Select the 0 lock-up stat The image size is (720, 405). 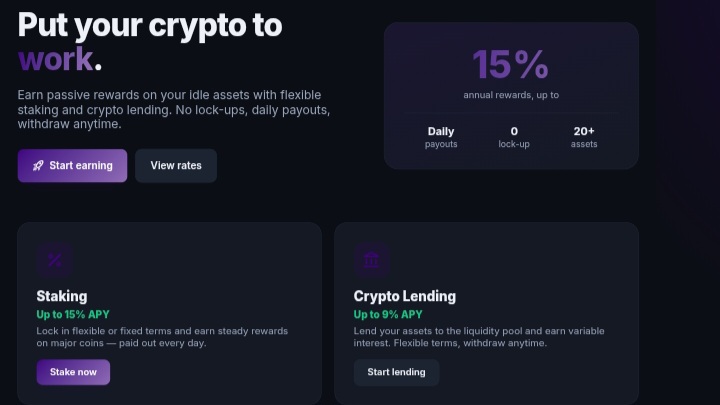[x=514, y=137]
